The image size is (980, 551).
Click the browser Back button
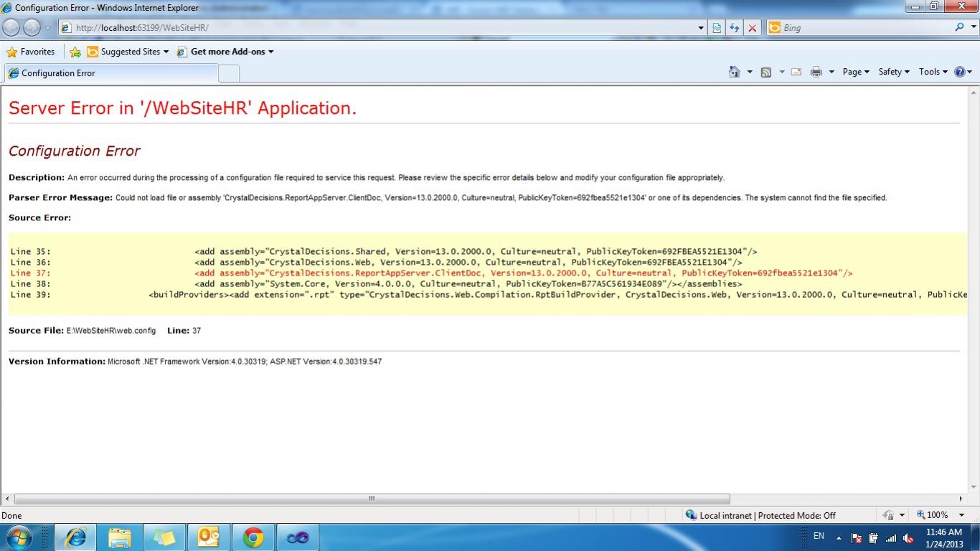click(11, 27)
